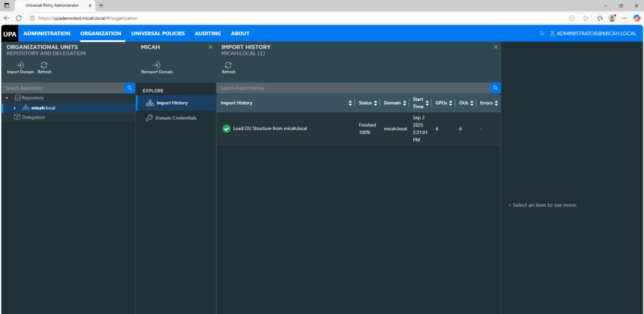
Task: Click the import history search magnifier button
Action: coord(496,88)
